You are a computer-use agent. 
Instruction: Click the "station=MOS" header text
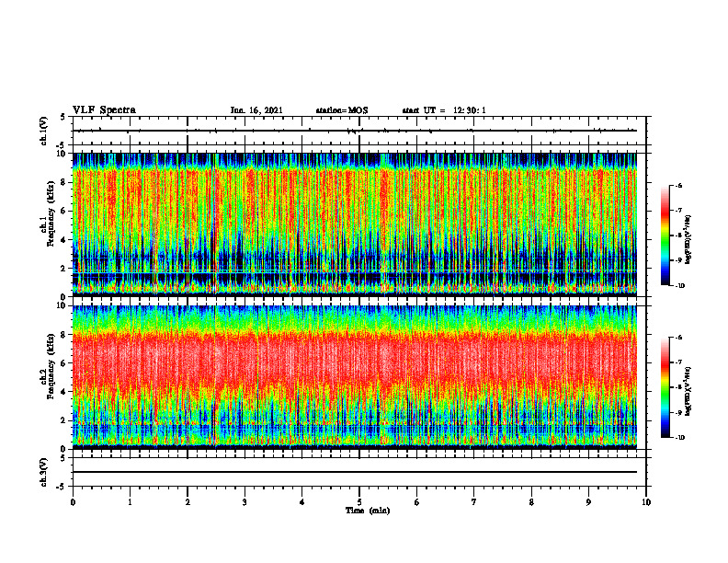342,110
